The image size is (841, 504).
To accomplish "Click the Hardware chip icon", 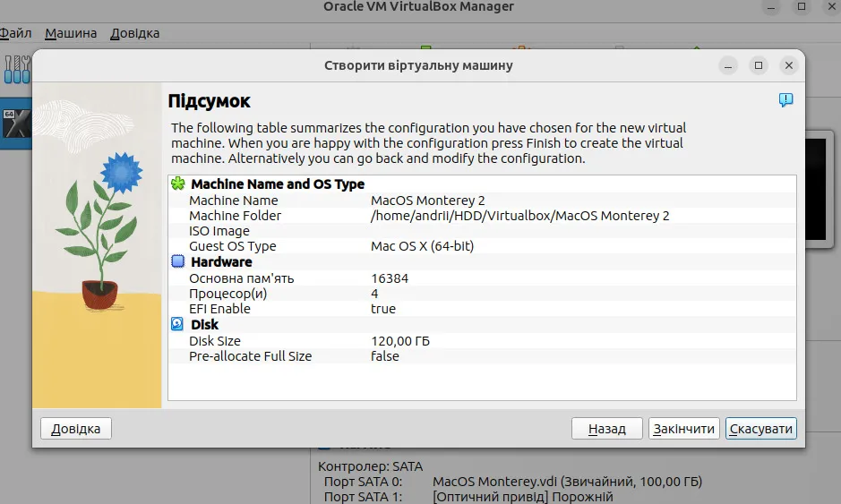I will coord(177,261).
